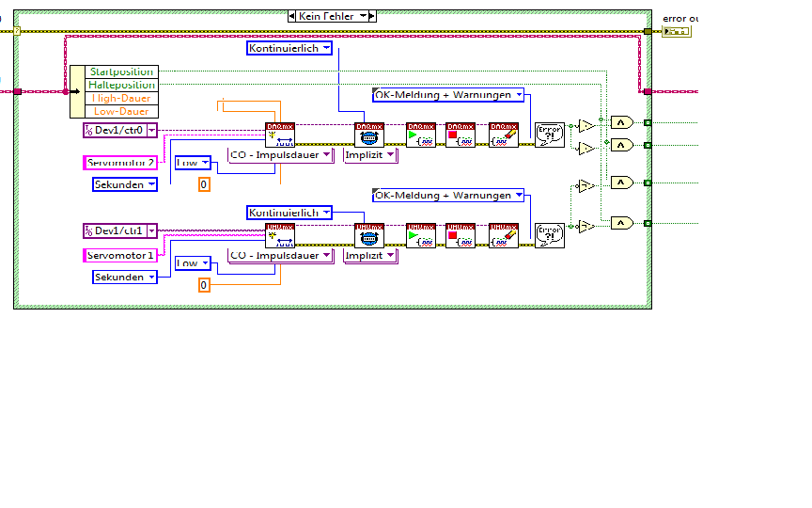The image size is (812, 508).
Task: Select DAQmx Stop Task VI in the Dev1/ctr0 chain
Action: (461, 135)
